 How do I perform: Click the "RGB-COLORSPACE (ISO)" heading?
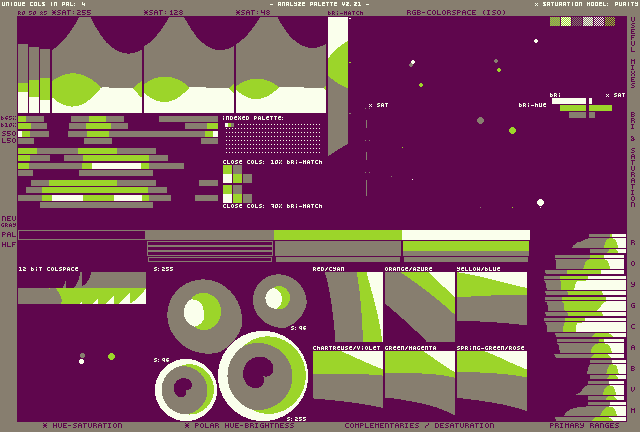point(456,13)
